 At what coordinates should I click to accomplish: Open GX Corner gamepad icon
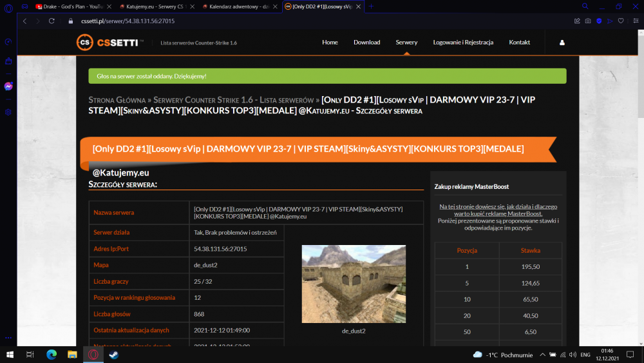24,6
